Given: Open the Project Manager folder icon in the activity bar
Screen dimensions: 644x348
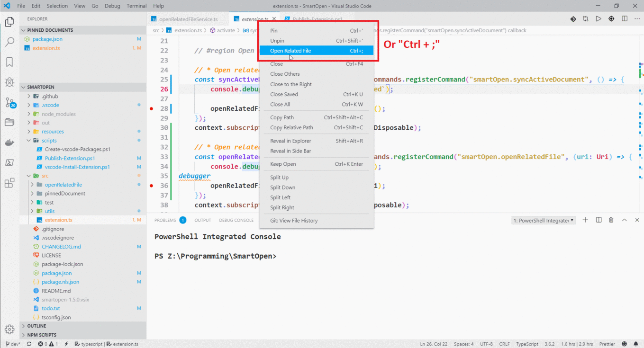Looking at the screenshot, I should (x=9, y=122).
